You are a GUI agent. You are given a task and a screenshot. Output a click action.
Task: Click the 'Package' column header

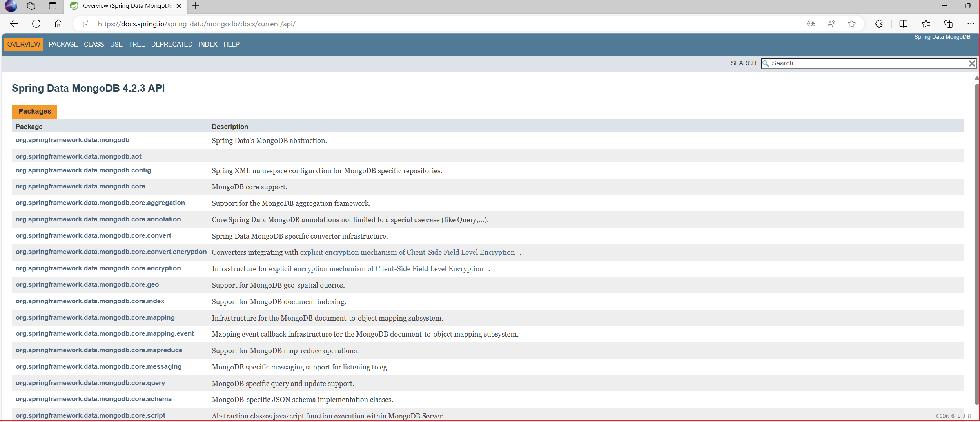click(x=29, y=127)
